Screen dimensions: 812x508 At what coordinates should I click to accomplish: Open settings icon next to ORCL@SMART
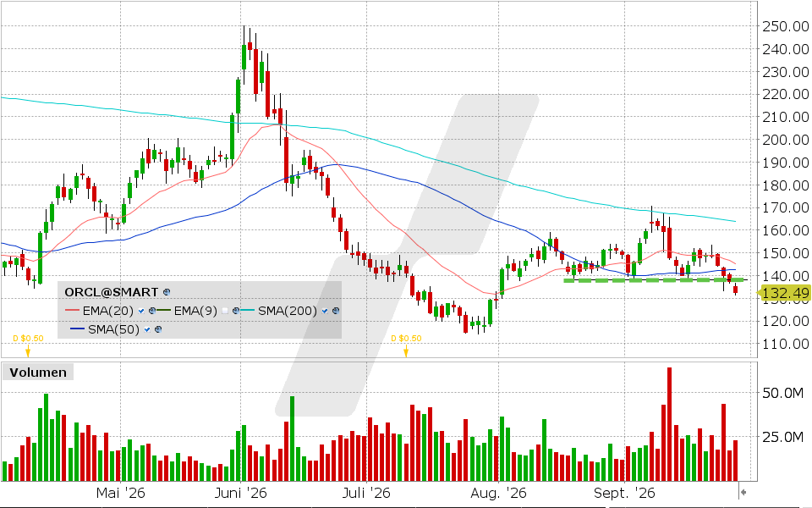(x=167, y=292)
